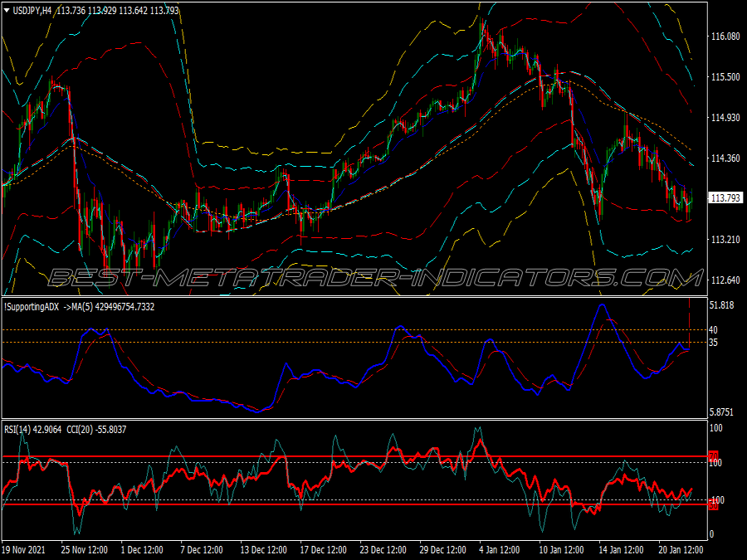Click the red 30 RSI level label
The height and width of the screenshot is (560, 747).
click(x=713, y=506)
